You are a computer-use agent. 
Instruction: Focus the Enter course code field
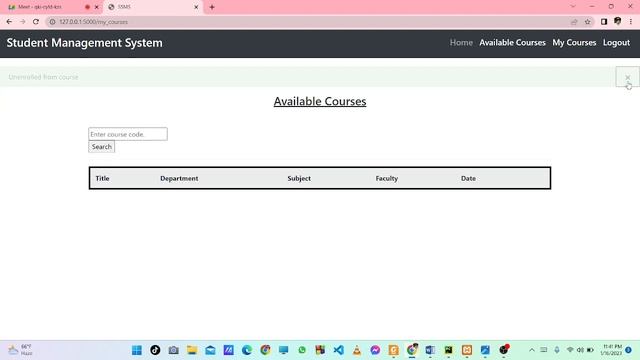128,134
